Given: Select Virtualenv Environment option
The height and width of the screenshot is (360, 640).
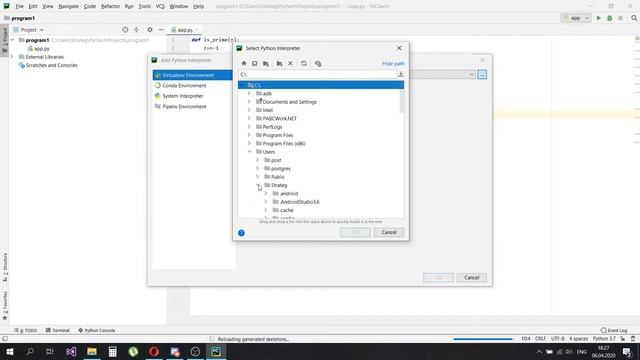Looking at the screenshot, I should [x=193, y=75].
